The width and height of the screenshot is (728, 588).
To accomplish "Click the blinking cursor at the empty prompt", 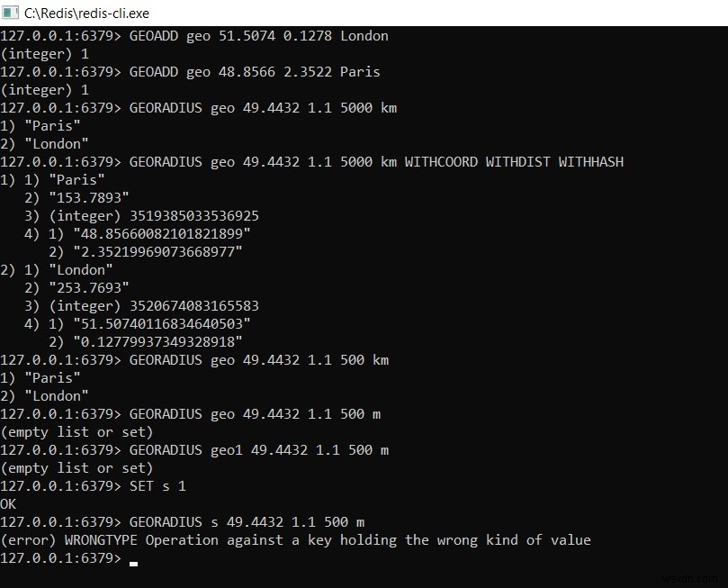I will (134, 564).
